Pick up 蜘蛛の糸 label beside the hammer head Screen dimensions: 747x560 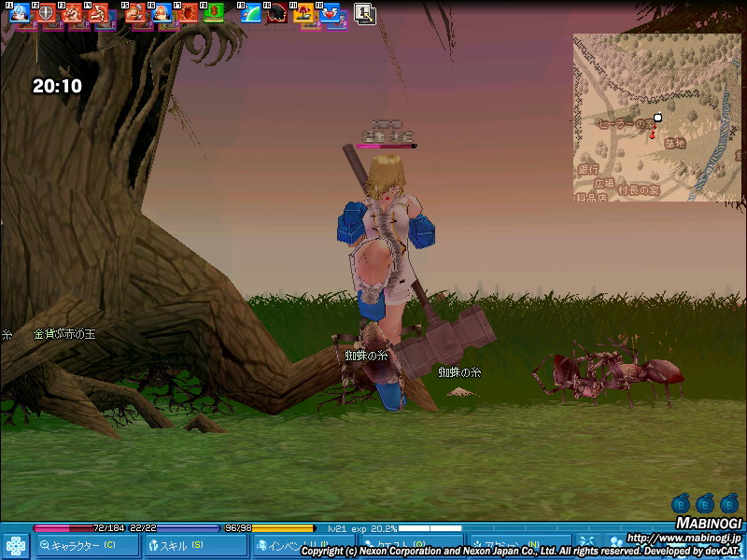click(459, 371)
